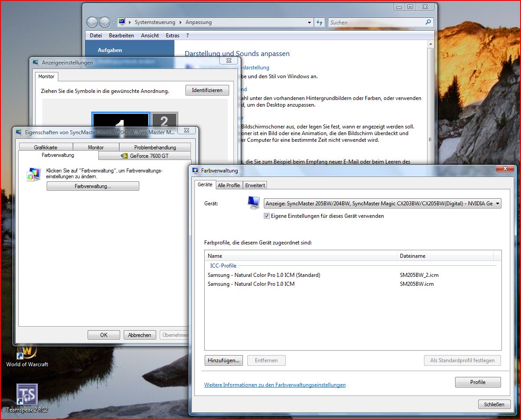Open the GeForce 7600 GT tab
Screen dimensions: 521x420
click(145, 156)
